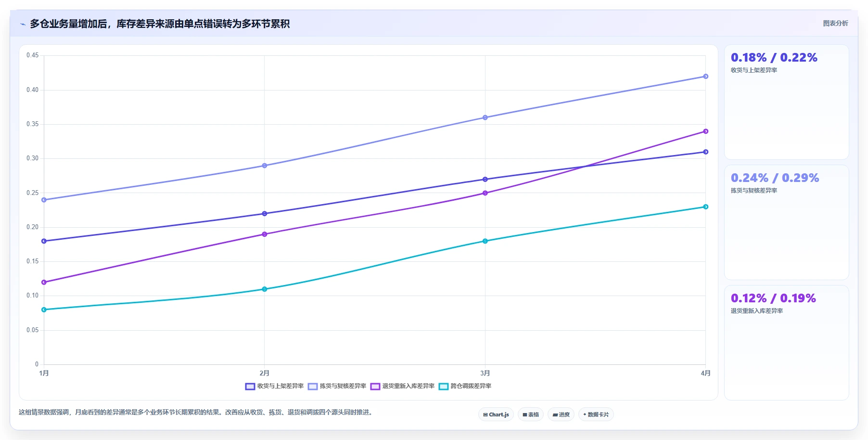Screen dimensions: 868x440
Task: Click the 1月 x-axis label
Action: click(x=44, y=373)
